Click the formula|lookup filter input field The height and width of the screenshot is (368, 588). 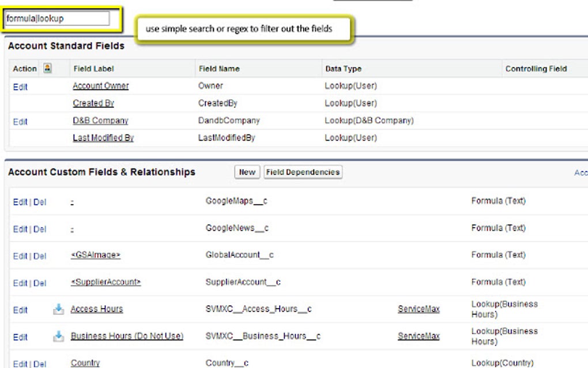tap(58, 18)
